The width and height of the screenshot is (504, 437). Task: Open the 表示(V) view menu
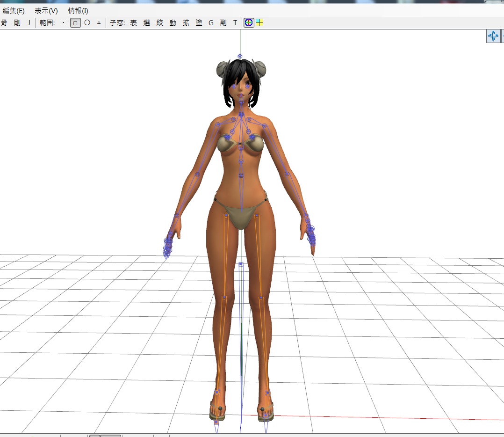46,11
